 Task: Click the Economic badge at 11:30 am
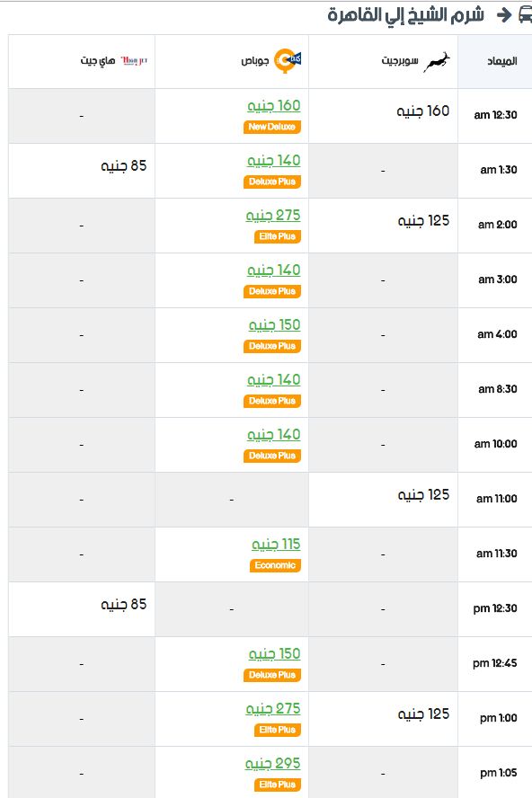click(x=275, y=565)
